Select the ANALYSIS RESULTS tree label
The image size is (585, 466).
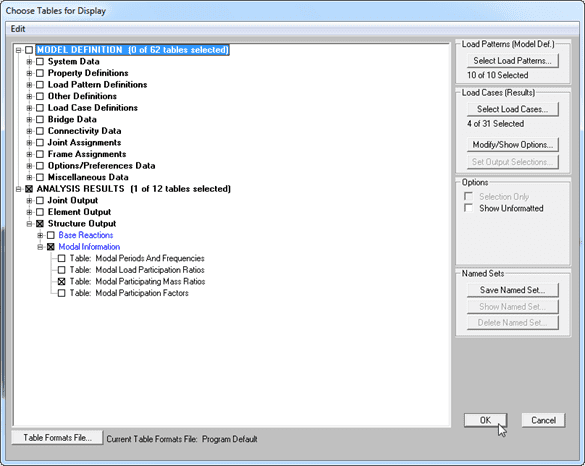pos(134,189)
